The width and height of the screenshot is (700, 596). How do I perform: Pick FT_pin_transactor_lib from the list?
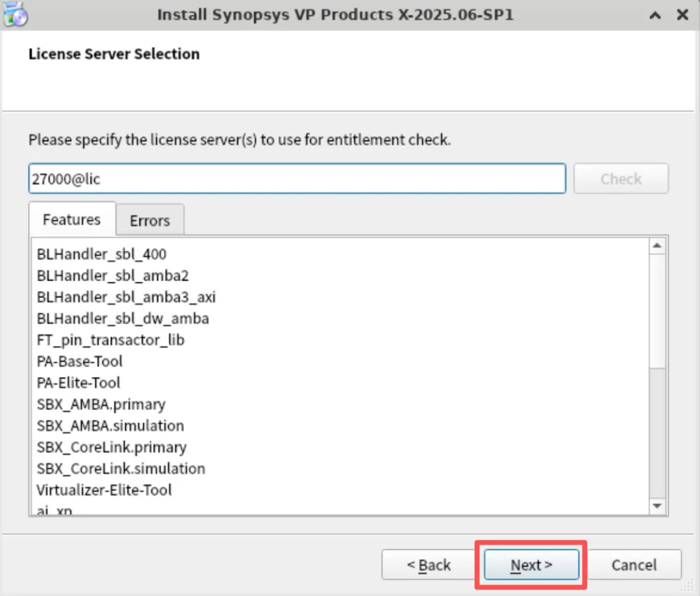[111, 340]
